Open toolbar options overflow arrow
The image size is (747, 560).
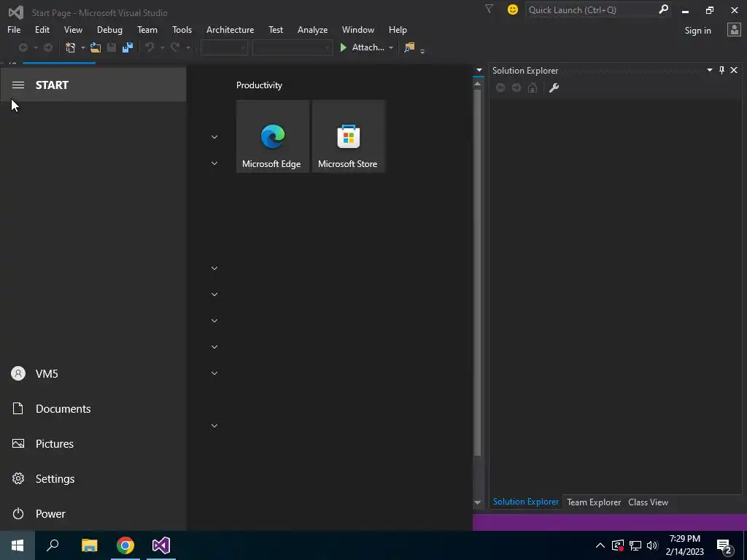pos(422,50)
